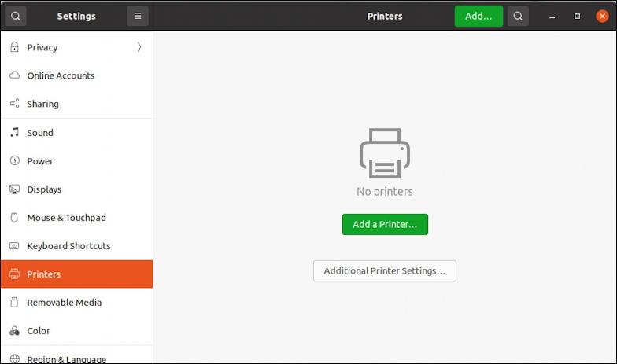Click the Add a Printer... button
The height and width of the screenshot is (364, 617).
coord(385,225)
